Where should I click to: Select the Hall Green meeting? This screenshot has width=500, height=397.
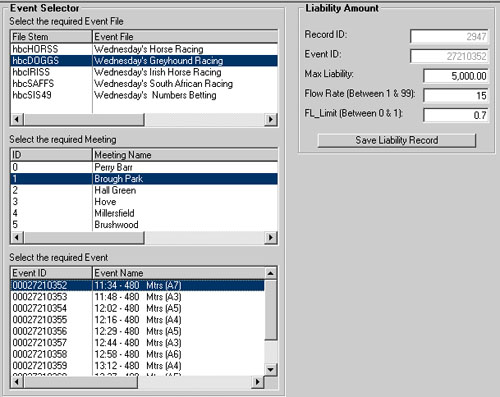[144, 190]
